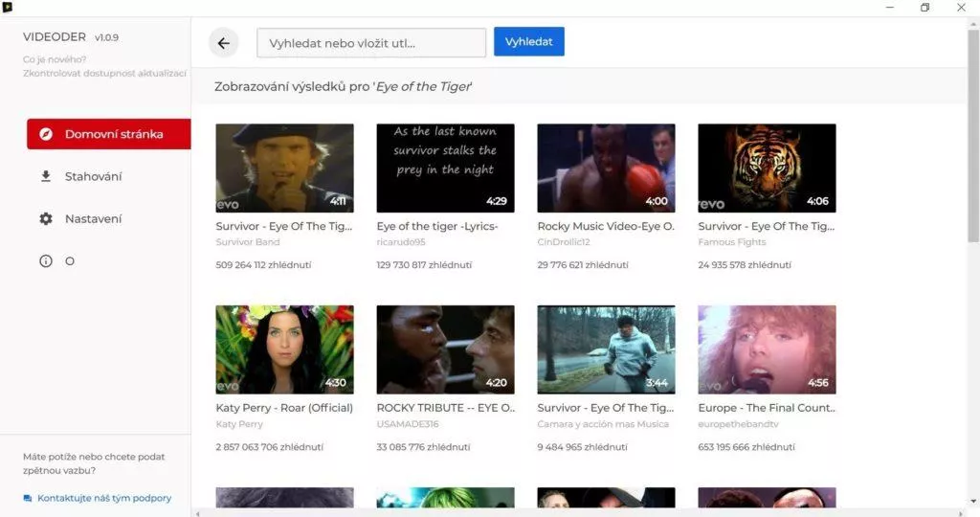Click the channel name Famous Fights
Viewport: 980px width, 517px height.
(732, 242)
